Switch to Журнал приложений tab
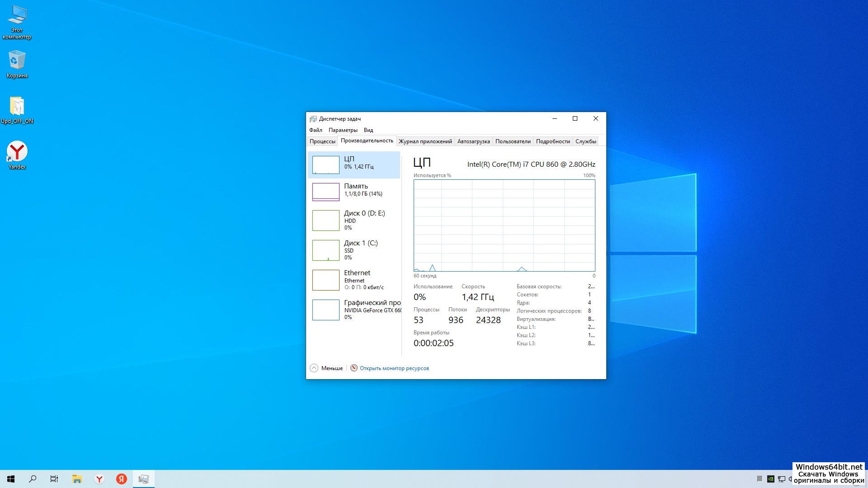Image resolution: width=868 pixels, height=488 pixels. (425, 141)
